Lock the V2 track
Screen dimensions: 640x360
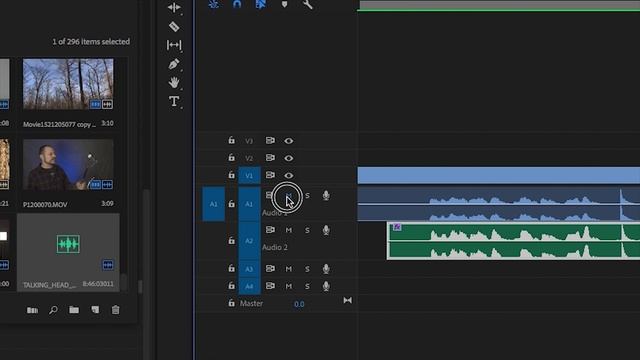231,157
